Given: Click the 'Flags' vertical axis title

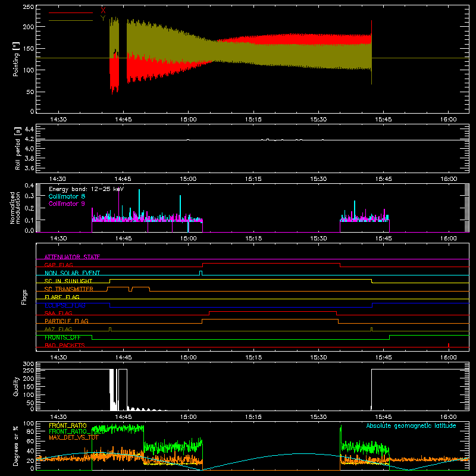Looking at the screenshot, I should 24,297.
